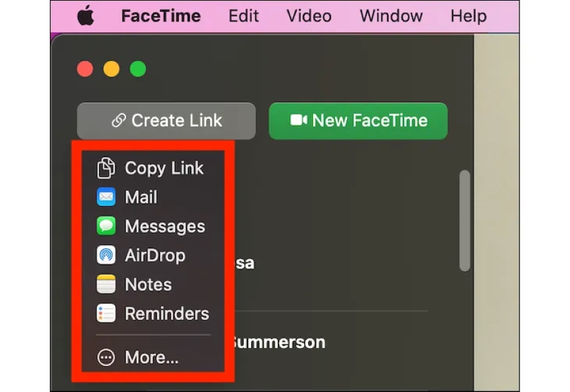
Task: Click the Copy Link icon
Action: pyautogui.click(x=108, y=168)
